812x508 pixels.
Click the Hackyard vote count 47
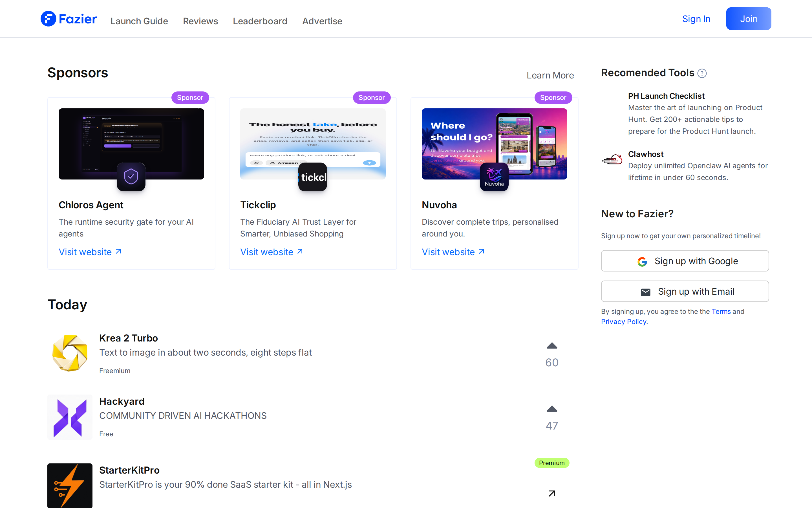(x=552, y=426)
